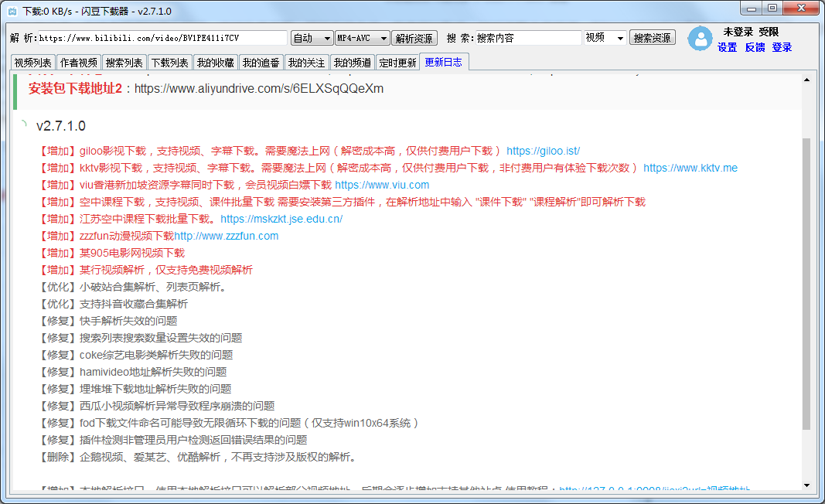Maximize the 闪豆下载器 window

coord(772,8)
